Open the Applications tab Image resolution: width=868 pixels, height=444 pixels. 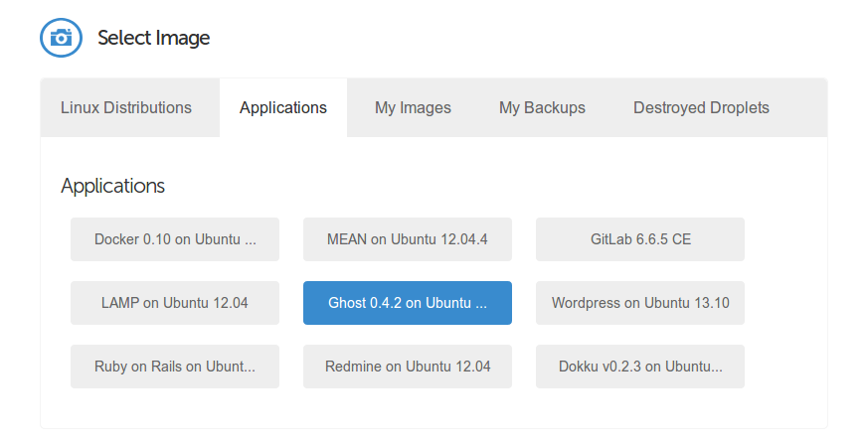point(283,107)
